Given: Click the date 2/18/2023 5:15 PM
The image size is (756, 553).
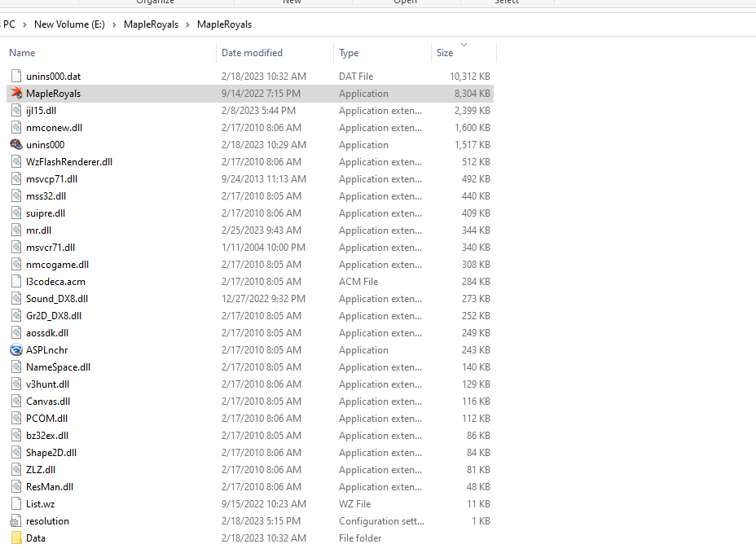Looking at the screenshot, I should coord(261,521).
